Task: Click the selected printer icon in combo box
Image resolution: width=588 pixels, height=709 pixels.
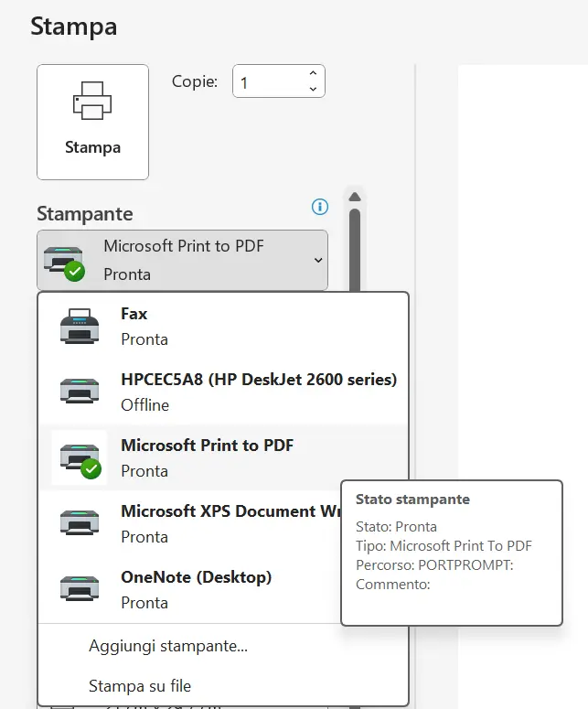Action: 65,263
